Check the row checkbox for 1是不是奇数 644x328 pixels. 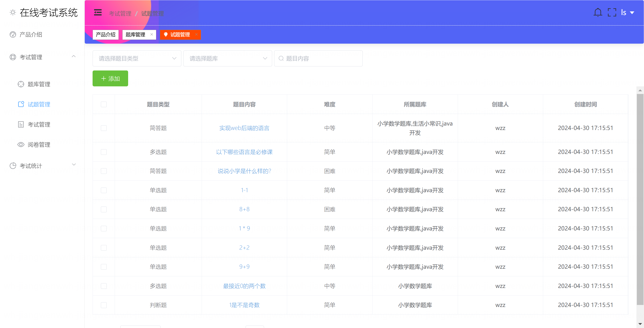pyautogui.click(x=104, y=305)
